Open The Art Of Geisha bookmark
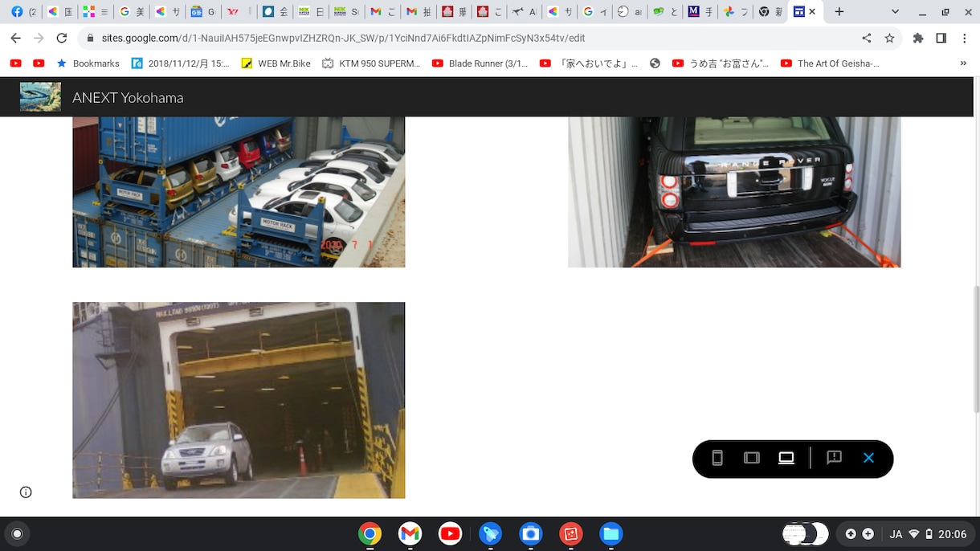The width and height of the screenshot is (980, 551). [x=830, y=63]
